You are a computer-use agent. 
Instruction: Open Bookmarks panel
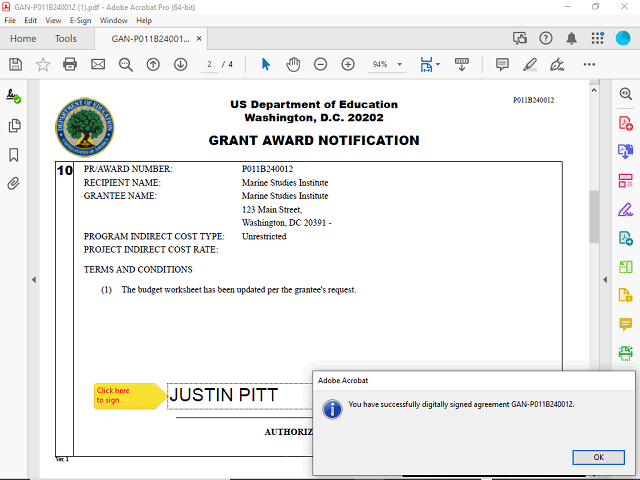pyautogui.click(x=14, y=155)
